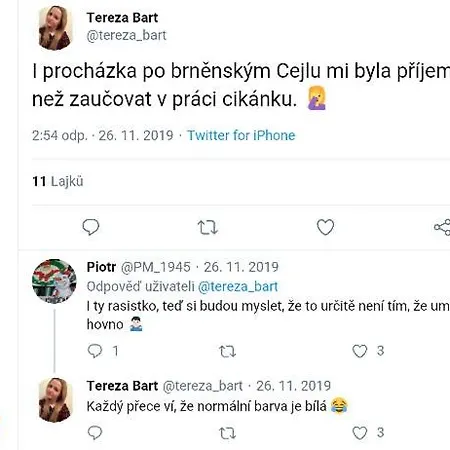Click the retweet icon under the main tweet

[208, 228]
